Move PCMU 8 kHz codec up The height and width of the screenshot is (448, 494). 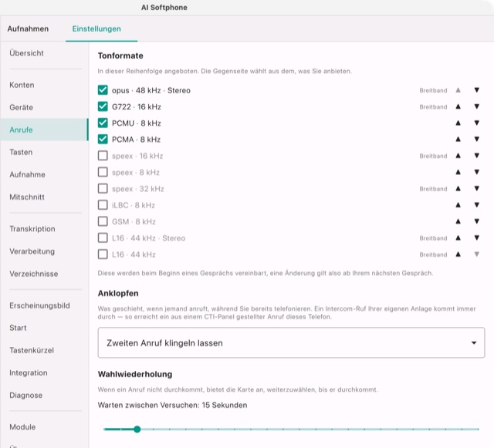458,123
